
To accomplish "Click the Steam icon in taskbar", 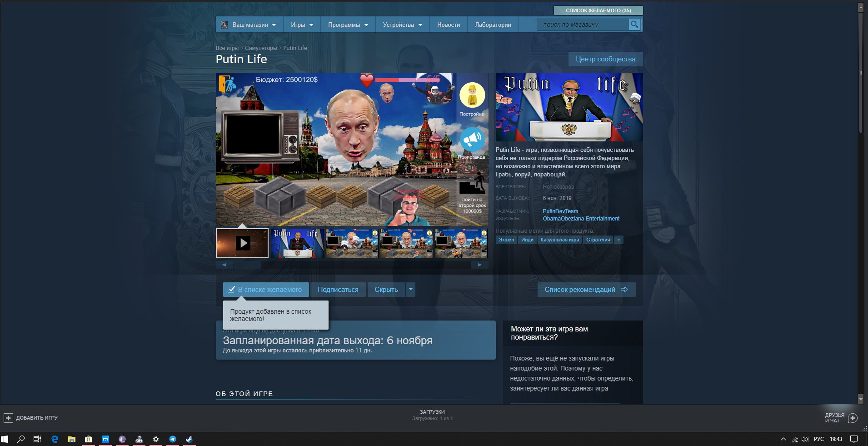I will coord(190,439).
